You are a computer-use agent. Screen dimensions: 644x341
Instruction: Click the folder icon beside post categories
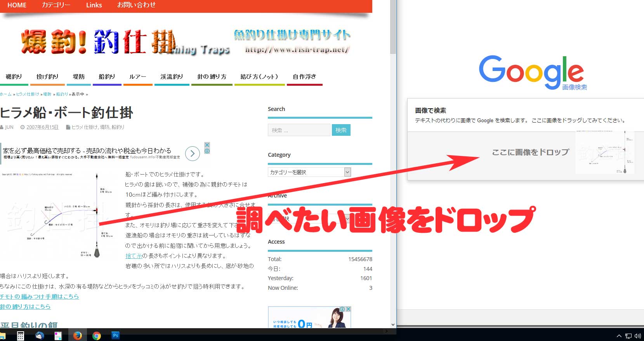coord(68,127)
